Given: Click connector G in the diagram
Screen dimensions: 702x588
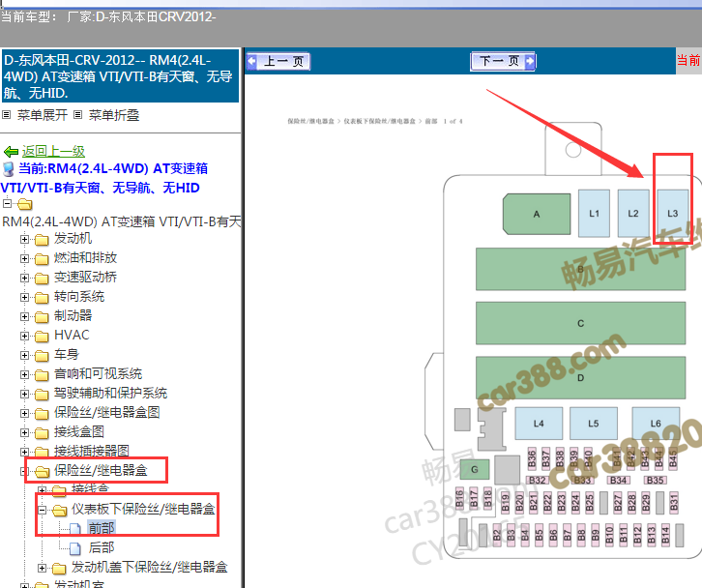Looking at the screenshot, I should click(x=475, y=469).
